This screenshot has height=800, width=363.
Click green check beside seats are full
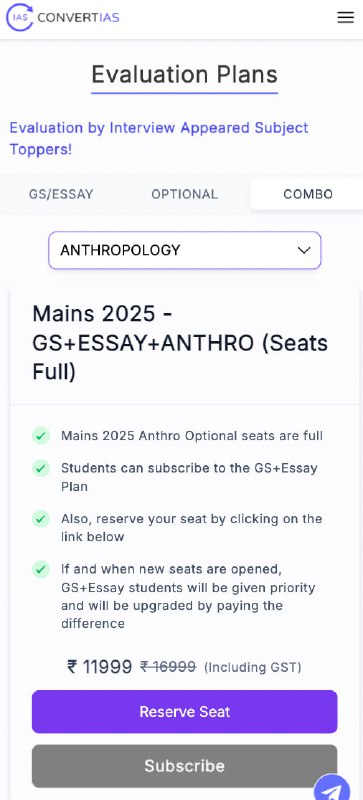(41, 436)
